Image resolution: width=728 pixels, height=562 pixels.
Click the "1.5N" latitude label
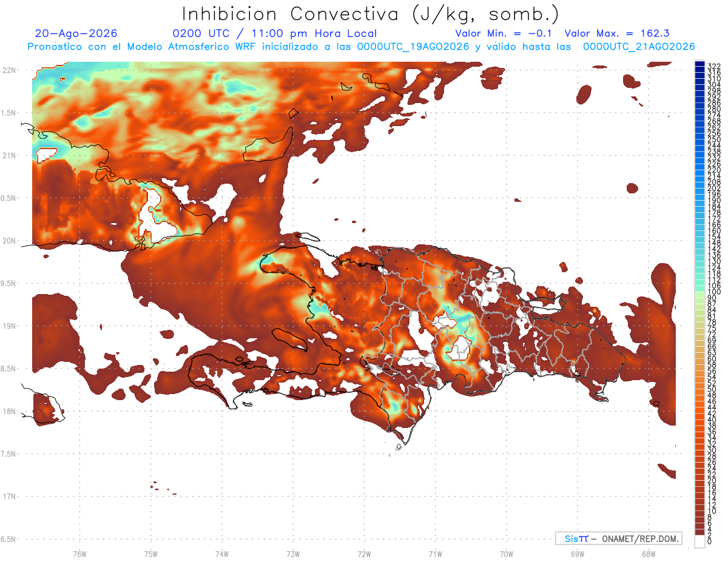8,113
